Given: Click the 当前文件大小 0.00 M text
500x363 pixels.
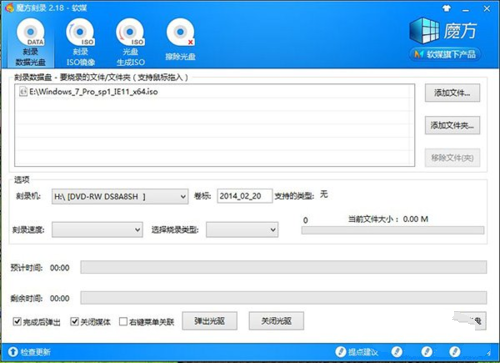Looking at the screenshot, I should 388,219.
